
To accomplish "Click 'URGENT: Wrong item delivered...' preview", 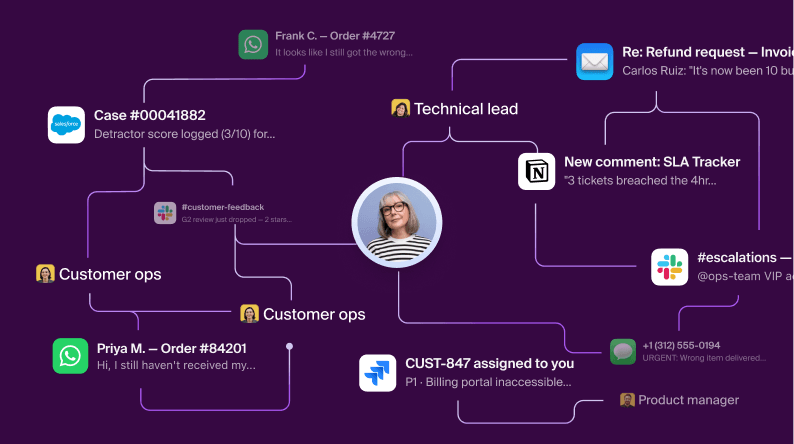I will (x=704, y=358).
